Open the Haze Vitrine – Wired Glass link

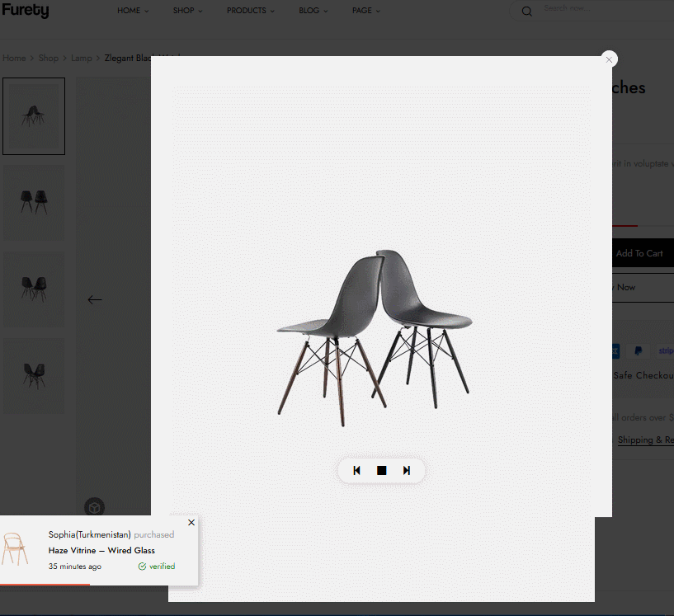click(101, 550)
